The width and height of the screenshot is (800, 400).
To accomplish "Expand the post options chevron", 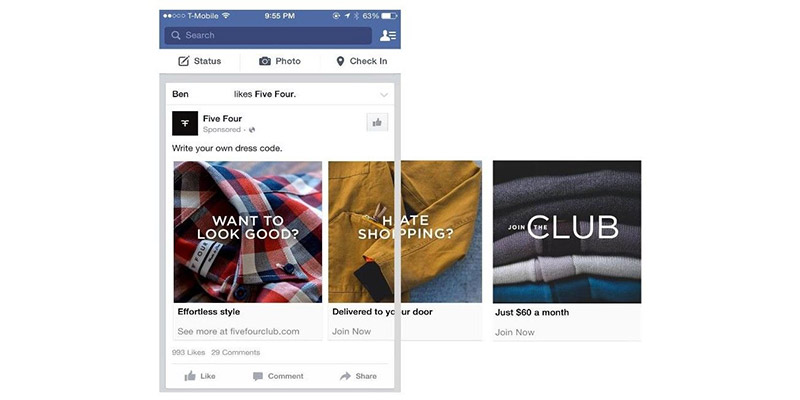I will tap(384, 95).
